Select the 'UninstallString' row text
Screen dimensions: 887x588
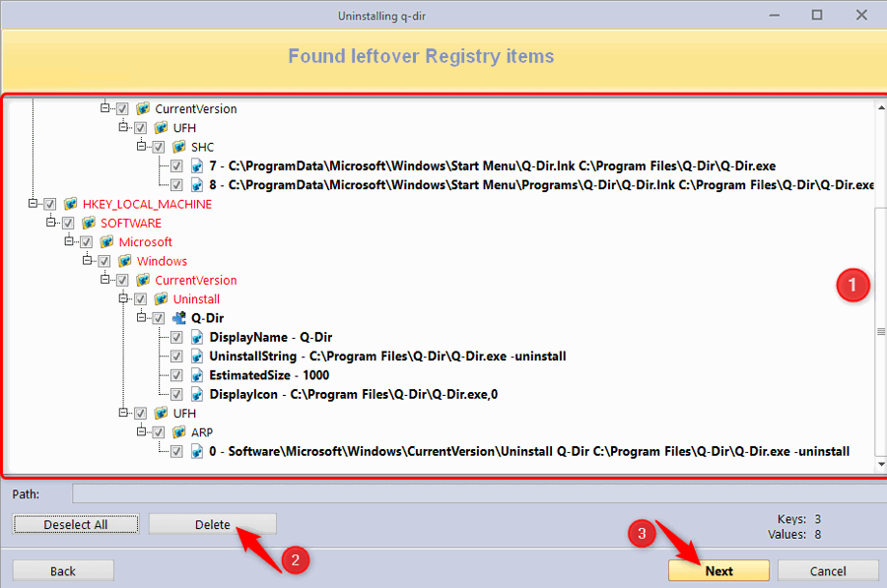pos(387,357)
